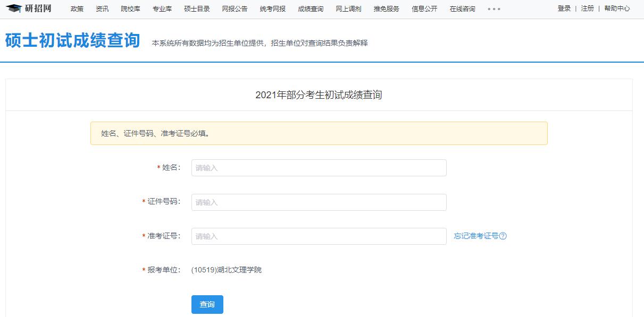Open the 硕士目录 page
644x317 pixels.
click(196, 8)
